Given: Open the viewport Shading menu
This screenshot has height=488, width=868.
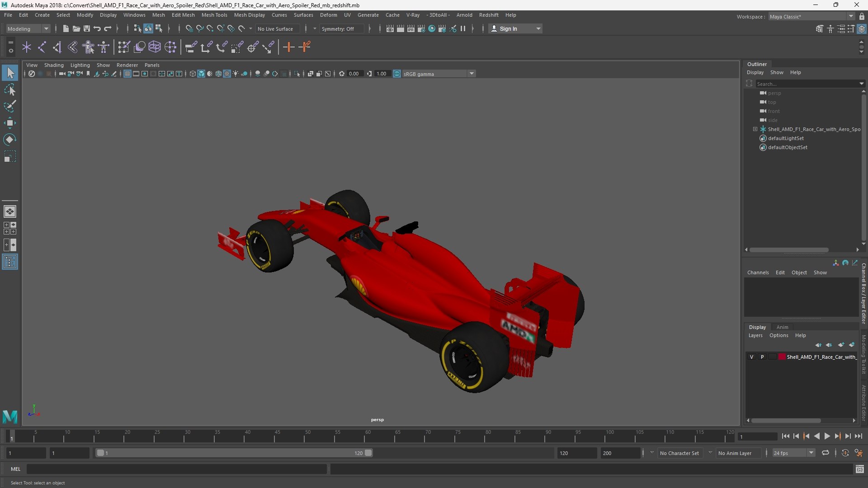Looking at the screenshot, I should (54, 65).
